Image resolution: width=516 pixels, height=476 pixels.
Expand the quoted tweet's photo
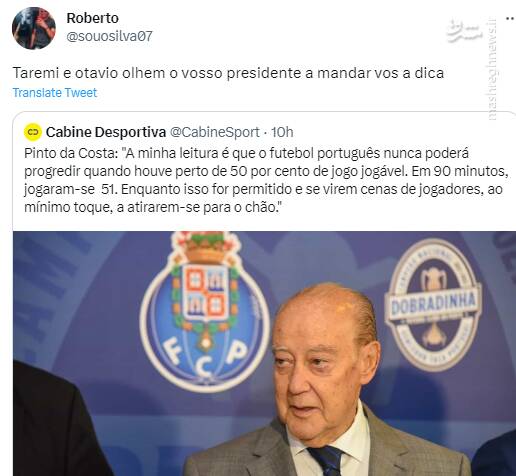point(264,353)
